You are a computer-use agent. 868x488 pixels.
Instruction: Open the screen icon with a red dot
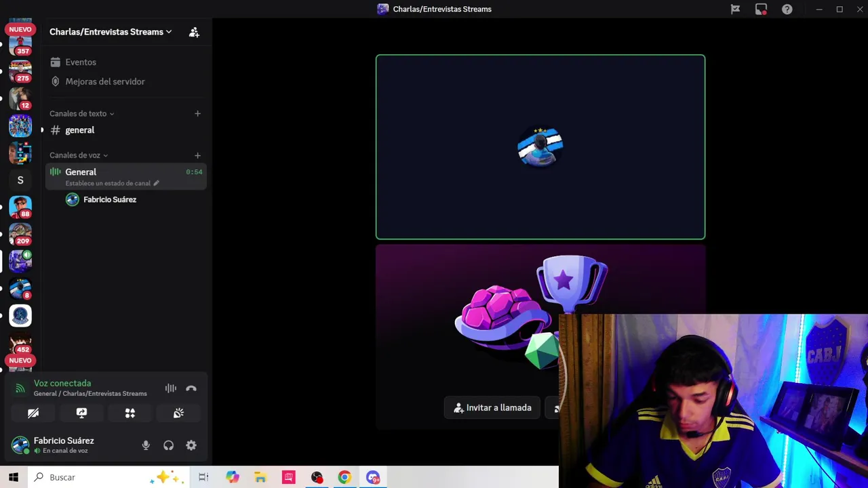point(761,9)
